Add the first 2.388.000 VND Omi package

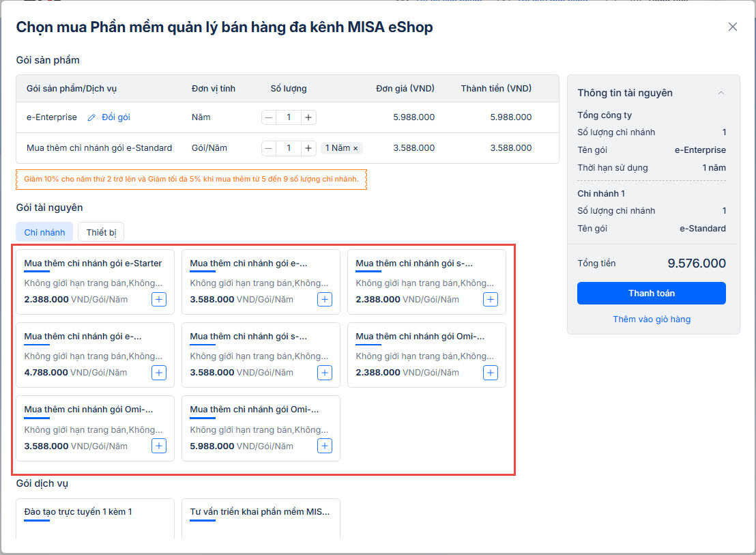pos(490,373)
